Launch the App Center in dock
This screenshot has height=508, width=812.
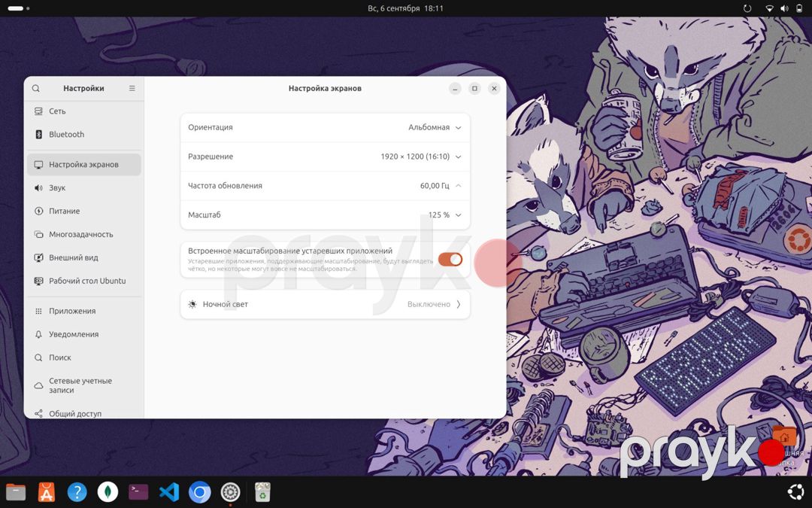point(47,492)
